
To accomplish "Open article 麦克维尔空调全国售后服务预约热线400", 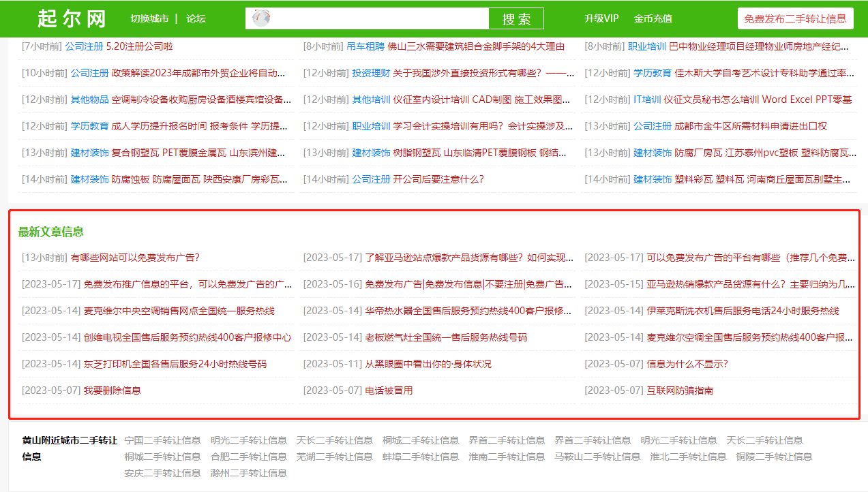I will pos(749,337).
